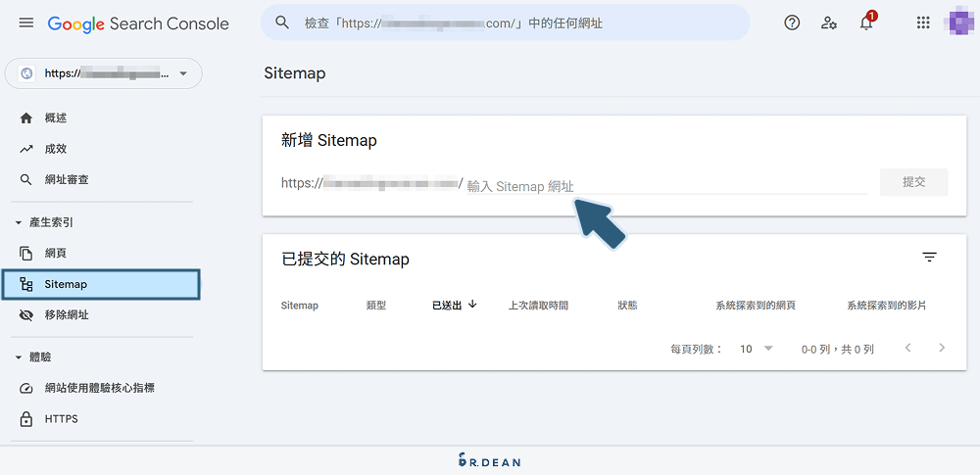Viewport: 980px width, 475px height.
Task: Open the property selector dropdown
Action: [x=103, y=73]
